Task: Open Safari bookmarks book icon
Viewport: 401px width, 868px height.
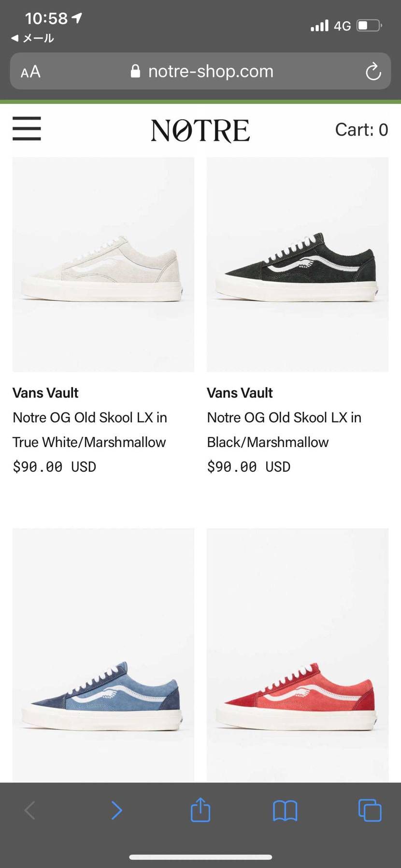Action: [285, 810]
